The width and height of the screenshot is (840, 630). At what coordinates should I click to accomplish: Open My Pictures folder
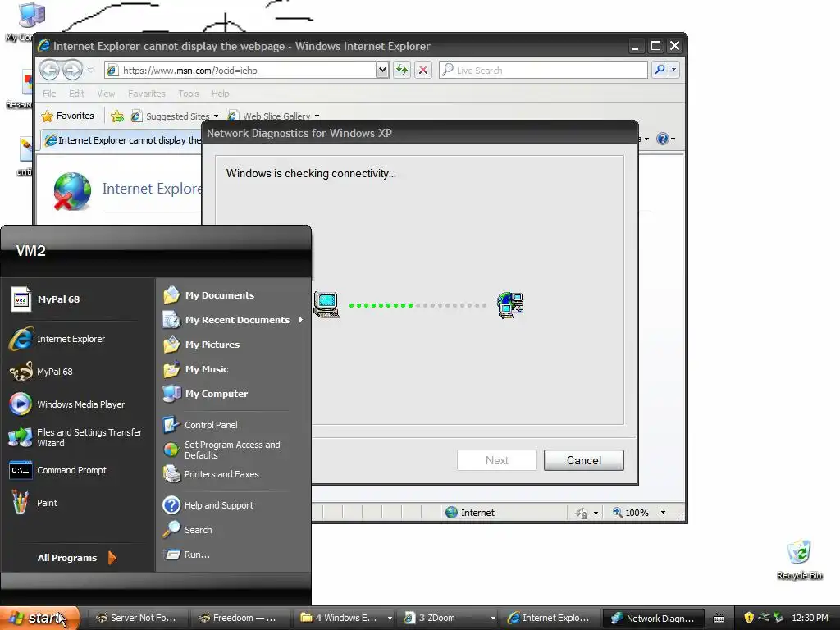pyautogui.click(x=233, y=345)
